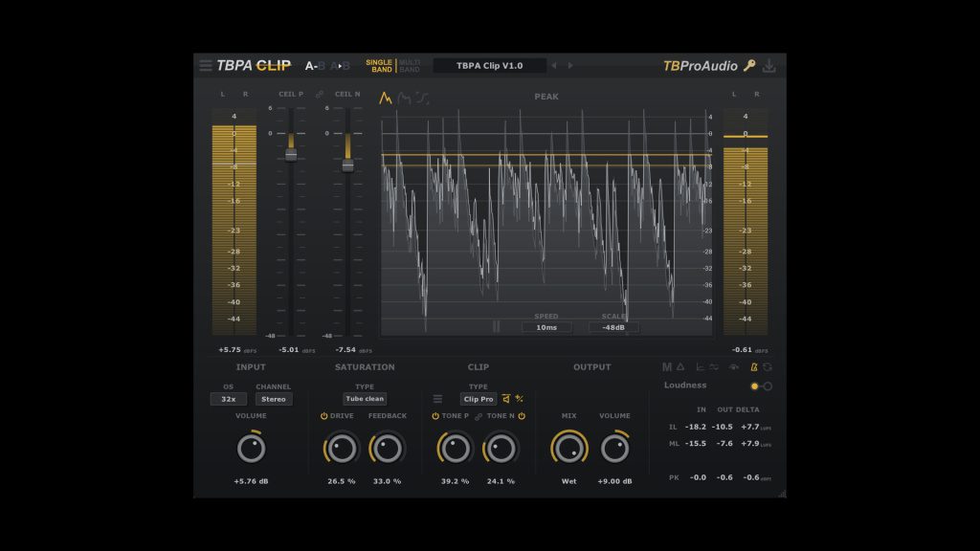Screen dimensions: 980x551
Task: Click the delta monitoring icon
Action: coord(680,366)
